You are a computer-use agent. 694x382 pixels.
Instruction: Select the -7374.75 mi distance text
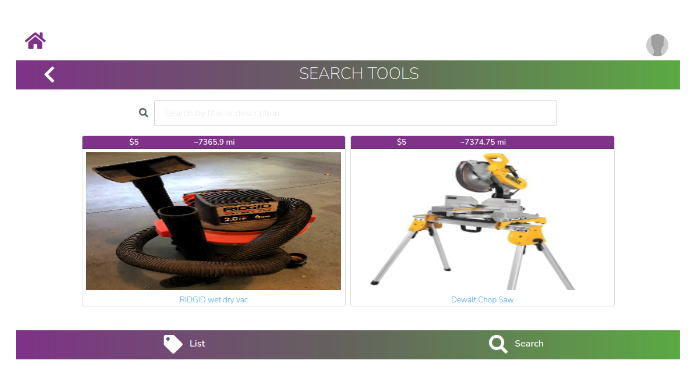click(483, 142)
